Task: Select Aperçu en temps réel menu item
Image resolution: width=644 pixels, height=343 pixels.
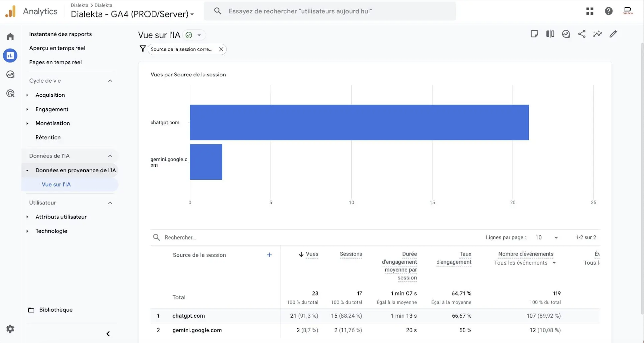Action: pyautogui.click(x=57, y=48)
